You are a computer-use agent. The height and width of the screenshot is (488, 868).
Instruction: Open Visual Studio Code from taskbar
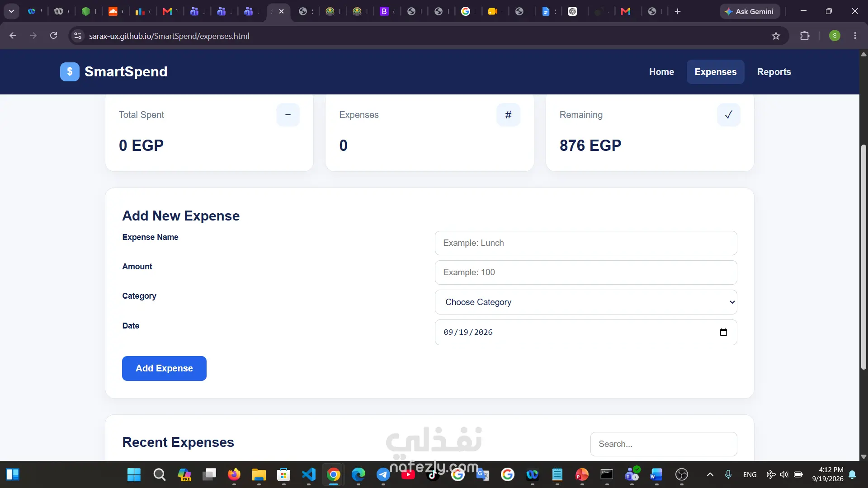tap(309, 474)
